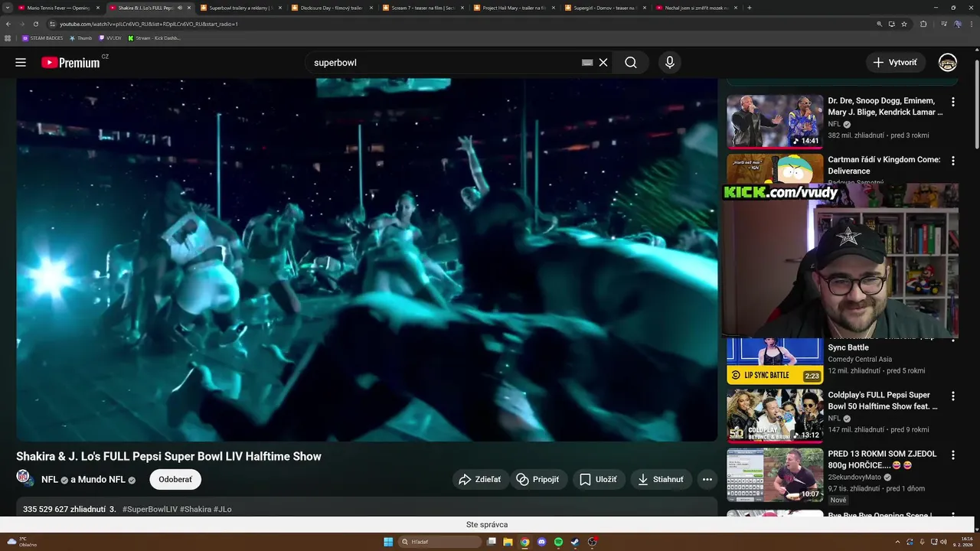Reload the page in browser toolbar

click(x=35, y=24)
